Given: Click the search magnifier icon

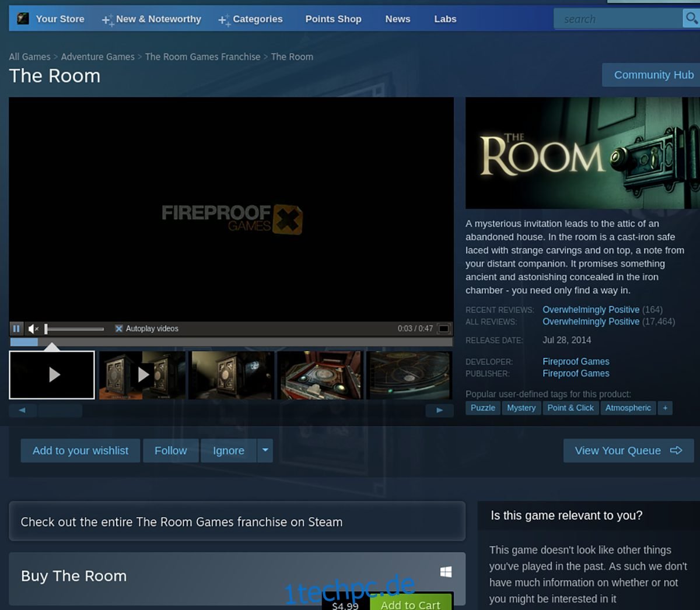Looking at the screenshot, I should tap(691, 19).
